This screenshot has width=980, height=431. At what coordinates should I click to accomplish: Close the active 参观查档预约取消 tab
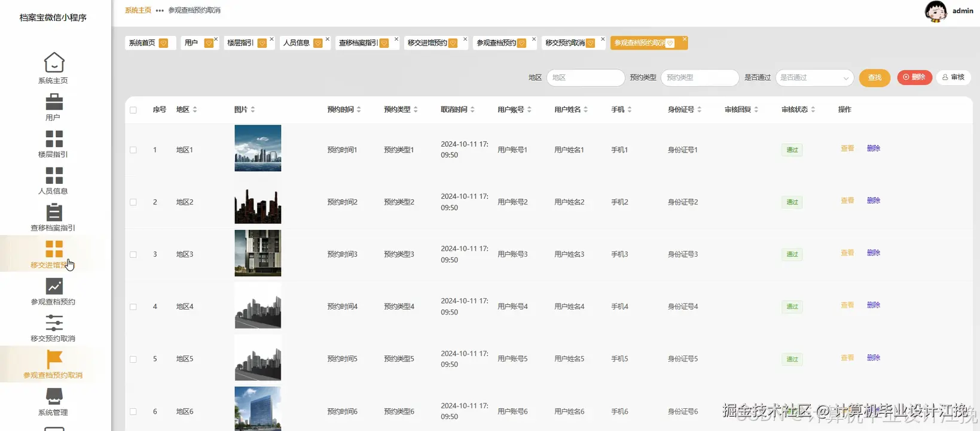click(x=685, y=39)
